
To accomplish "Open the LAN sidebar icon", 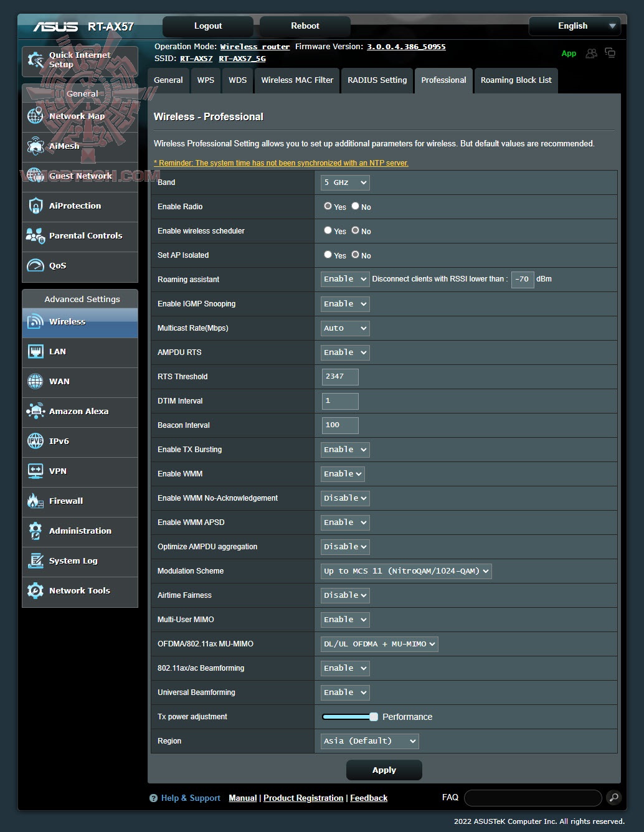I will click(x=36, y=351).
